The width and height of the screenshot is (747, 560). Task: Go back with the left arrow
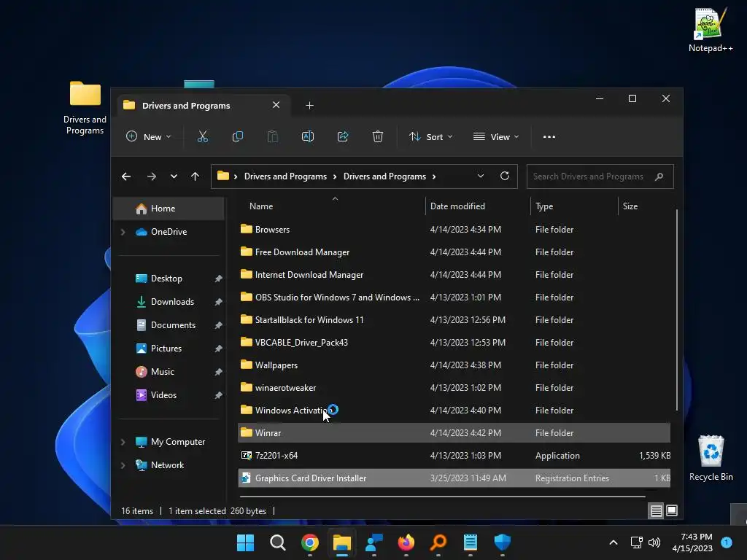tap(126, 176)
